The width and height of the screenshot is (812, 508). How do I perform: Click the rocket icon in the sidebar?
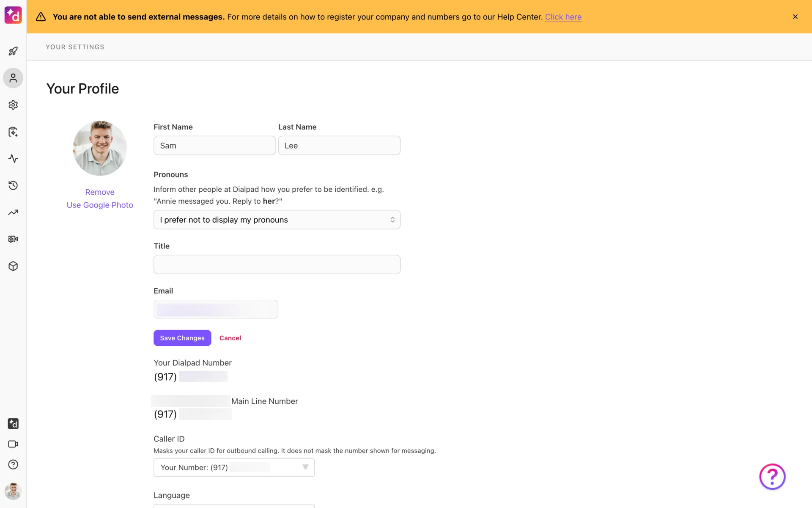[x=13, y=51]
